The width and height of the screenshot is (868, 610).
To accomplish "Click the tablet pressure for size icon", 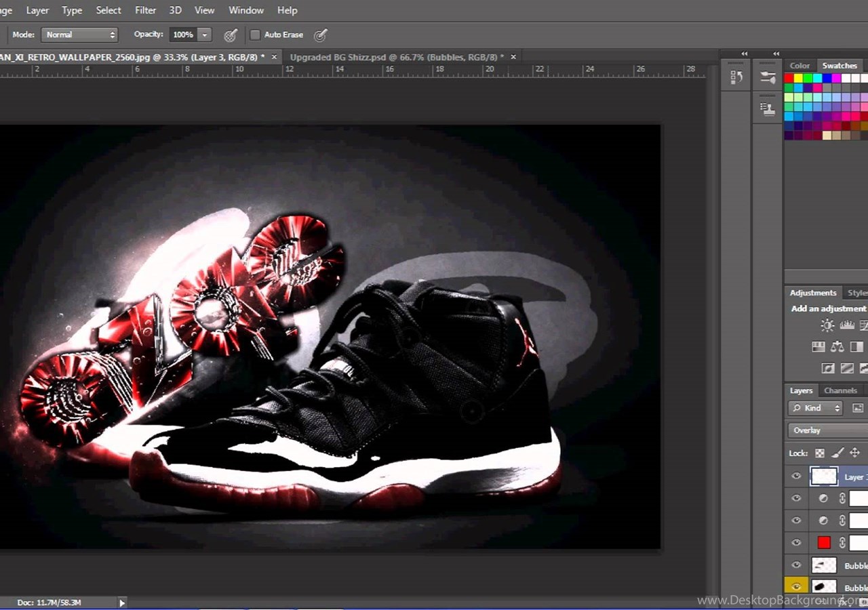I will (321, 35).
